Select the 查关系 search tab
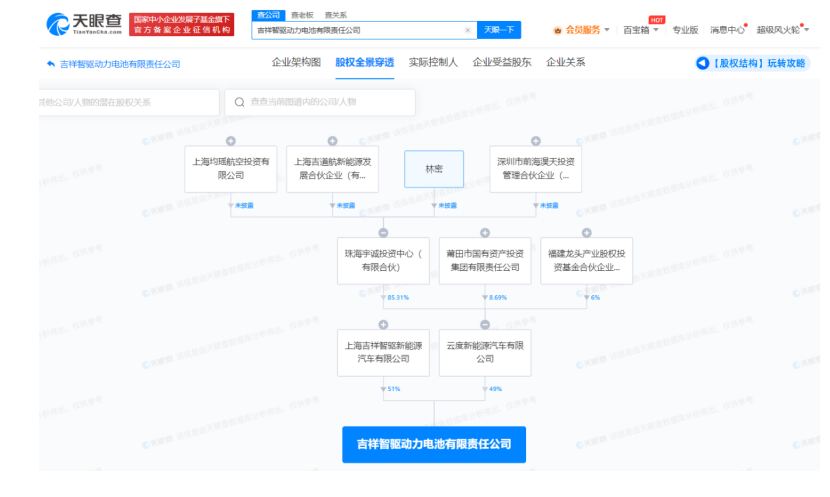The height and width of the screenshot is (497, 830). click(x=336, y=15)
